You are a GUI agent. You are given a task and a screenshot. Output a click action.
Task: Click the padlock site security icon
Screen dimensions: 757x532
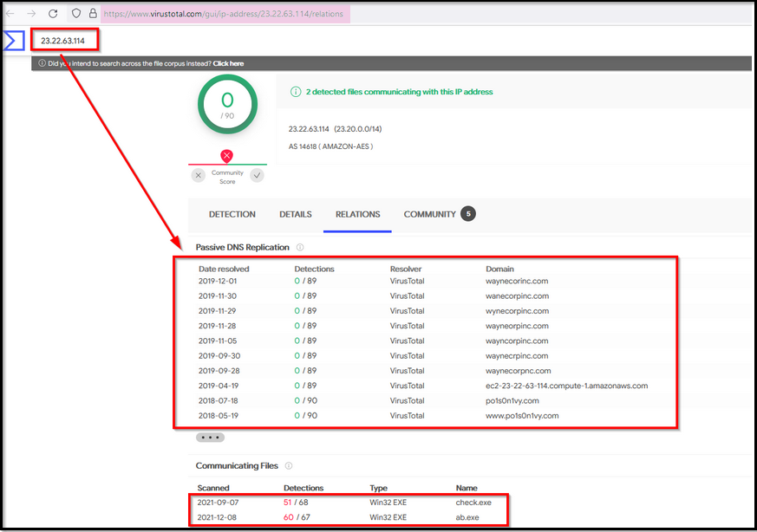(x=93, y=14)
